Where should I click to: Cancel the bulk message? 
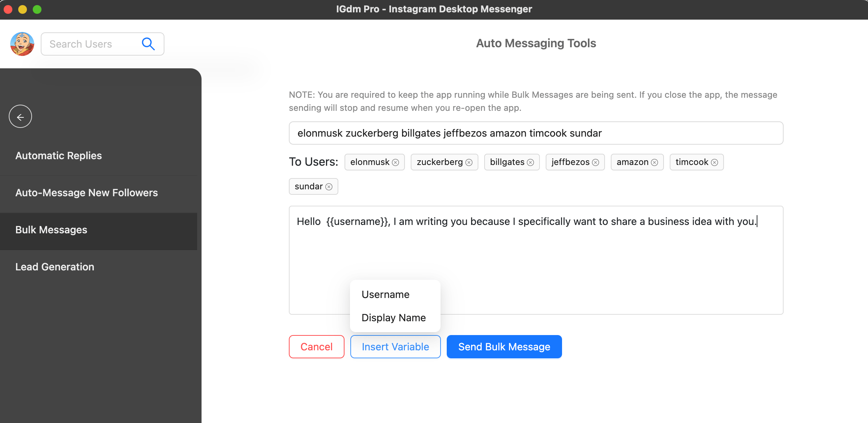click(316, 347)
